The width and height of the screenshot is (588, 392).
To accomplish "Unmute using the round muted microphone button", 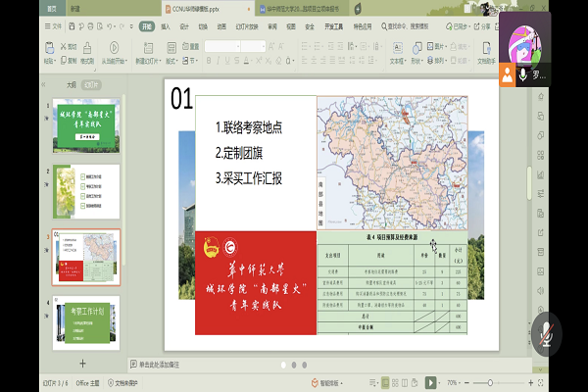I will pos(547,333).
